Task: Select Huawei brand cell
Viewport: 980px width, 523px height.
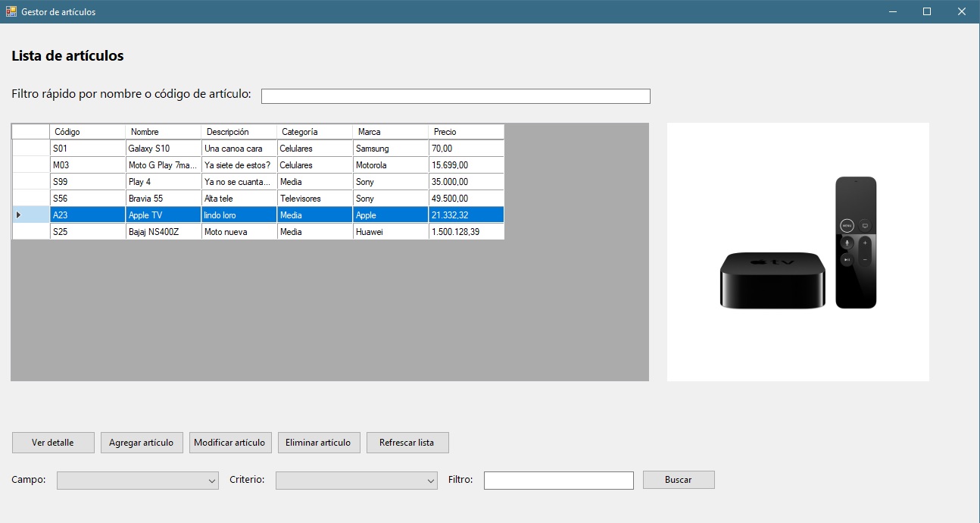Action: coord(391,232)
